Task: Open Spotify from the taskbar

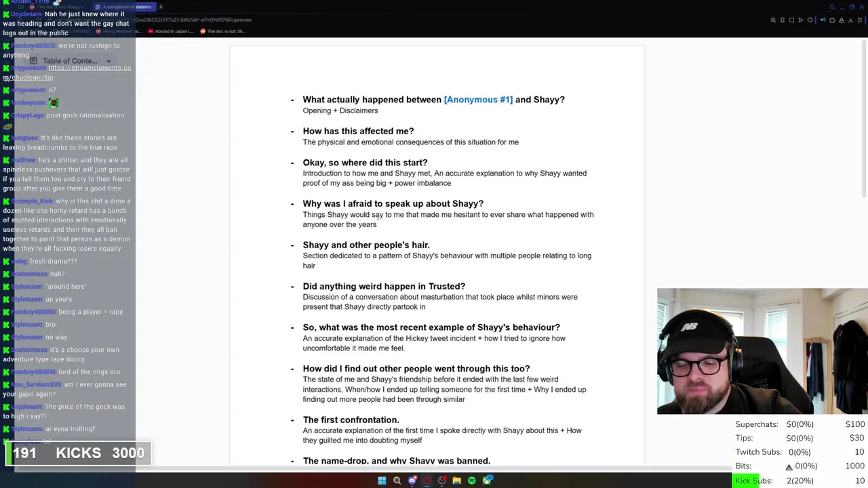Action: tap(472, 481)
